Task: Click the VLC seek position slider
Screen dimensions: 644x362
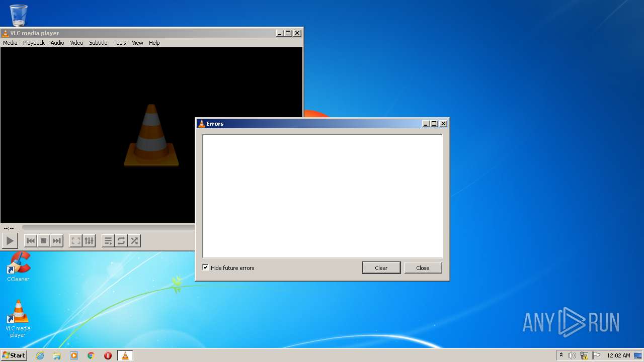Action: [x=108, y=228]
